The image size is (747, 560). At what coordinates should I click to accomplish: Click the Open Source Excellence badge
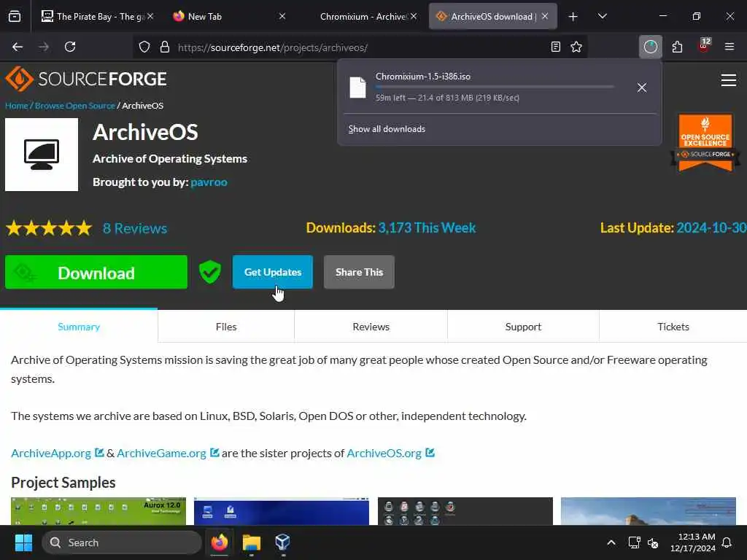point(705,142)
